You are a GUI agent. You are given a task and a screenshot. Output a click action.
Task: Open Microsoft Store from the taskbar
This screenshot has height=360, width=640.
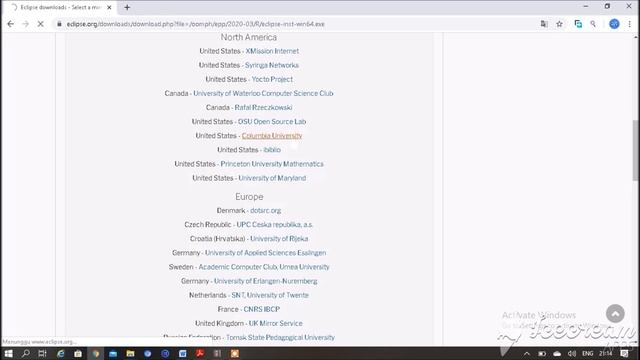[x=78, y=353]
